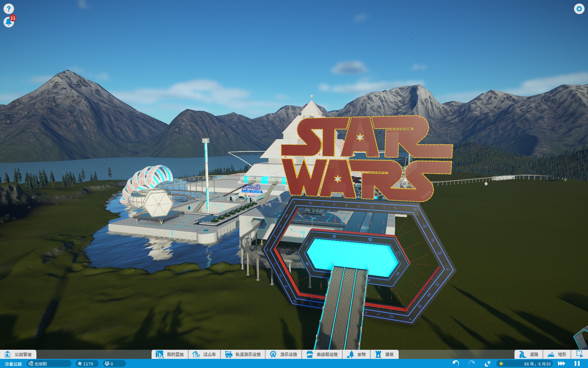The width and height of the screenshot is (588, 368).
Task: Click the undo arrow icon
Action: coord(456,363)
